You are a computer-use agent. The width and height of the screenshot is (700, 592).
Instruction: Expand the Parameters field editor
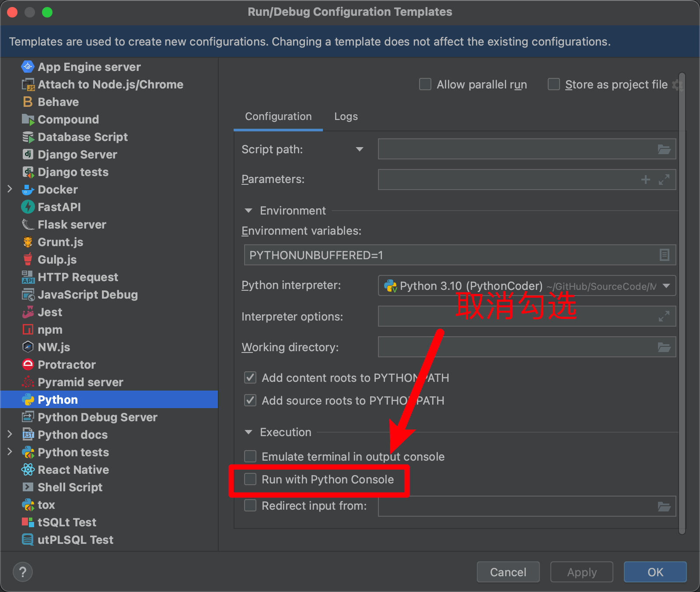point(664,180)
